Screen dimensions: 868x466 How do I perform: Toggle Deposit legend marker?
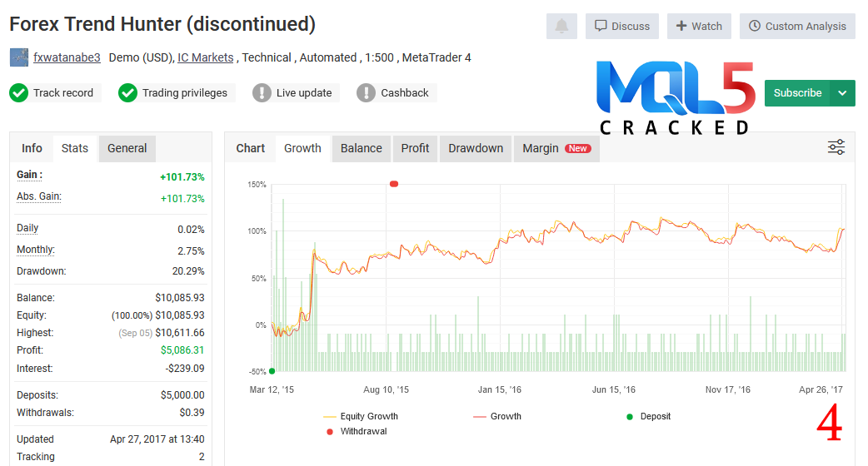point(648,416)
